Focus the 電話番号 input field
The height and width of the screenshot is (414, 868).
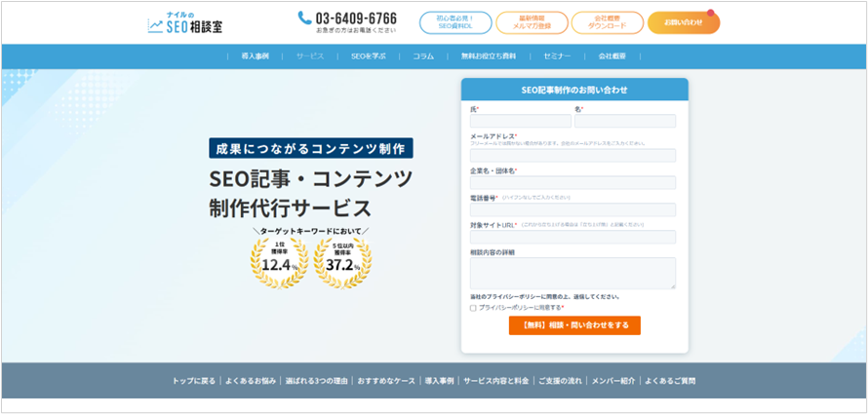point(572,209)
